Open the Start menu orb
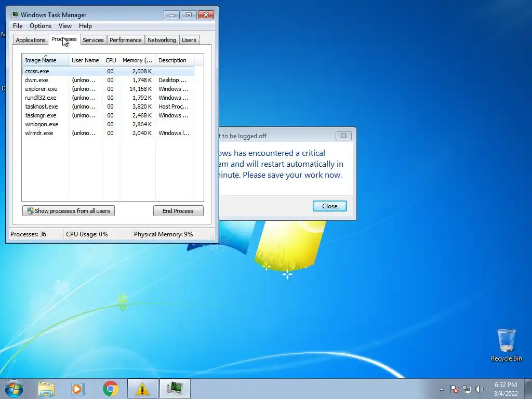Screen dimensions: 532x399 click(14, 389)
